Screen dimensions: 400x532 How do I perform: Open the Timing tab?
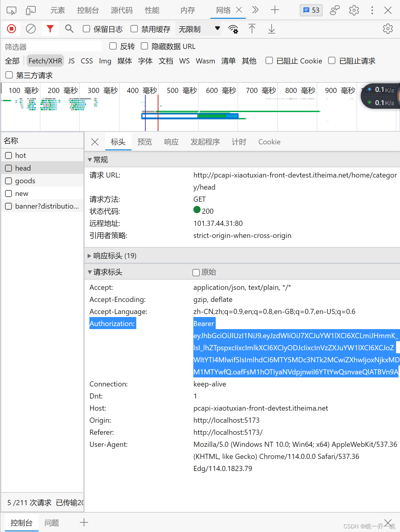(x=239, y=142)
